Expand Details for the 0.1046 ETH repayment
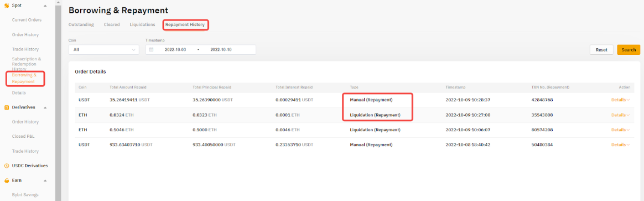 620,130
